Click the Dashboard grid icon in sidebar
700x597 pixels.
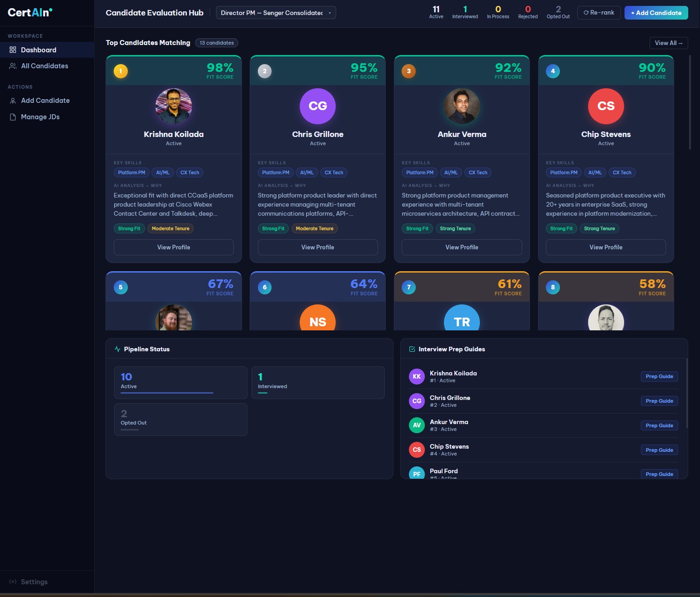[x=13, y=50]
